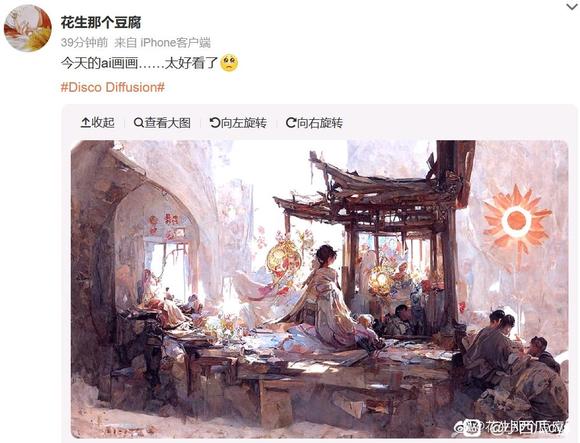Click the sad face emoji in post

coord(229,63)
